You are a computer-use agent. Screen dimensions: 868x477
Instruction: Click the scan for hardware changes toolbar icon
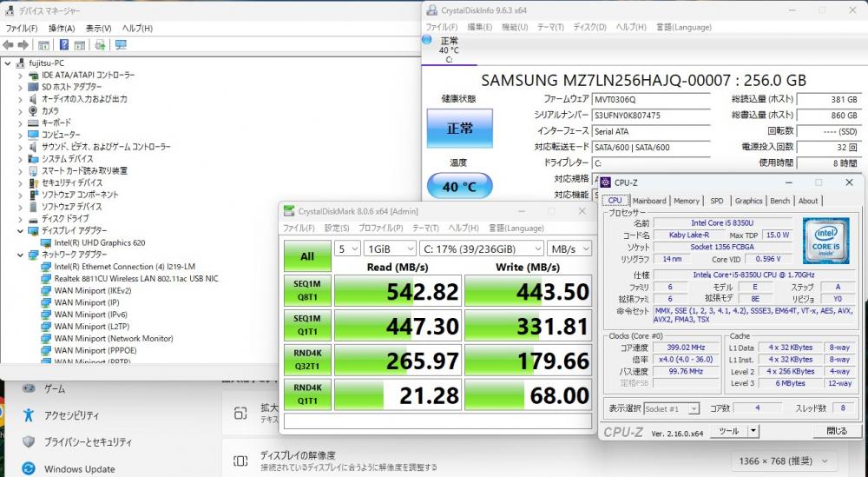pos(101,45)
